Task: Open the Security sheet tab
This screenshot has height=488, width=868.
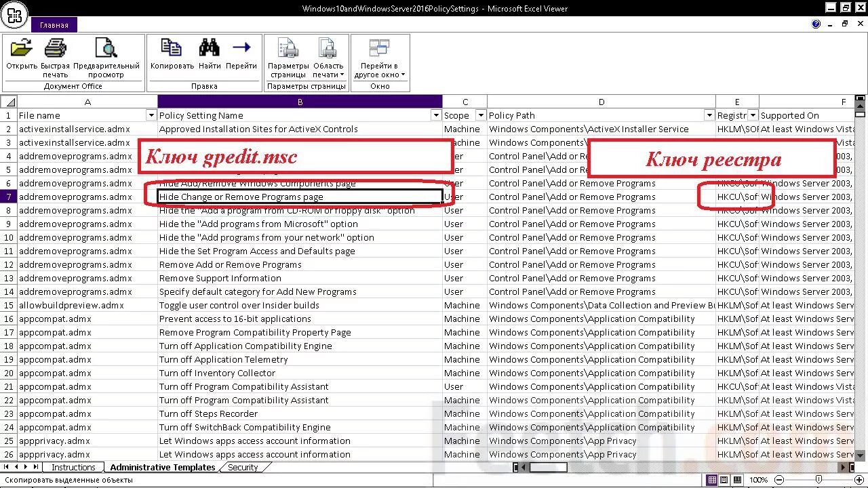Action: (243, 467)
